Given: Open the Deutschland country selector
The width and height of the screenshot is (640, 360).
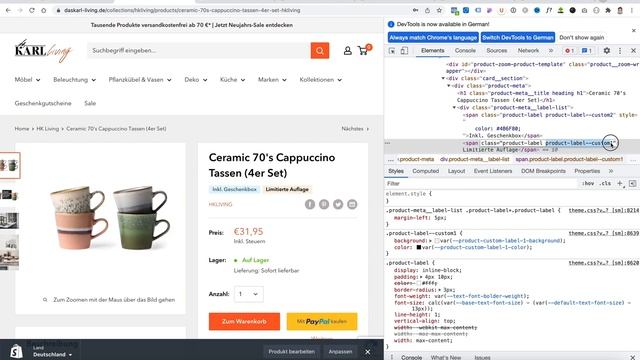Looking at the screenshot, I should click(x=53, y=354).
